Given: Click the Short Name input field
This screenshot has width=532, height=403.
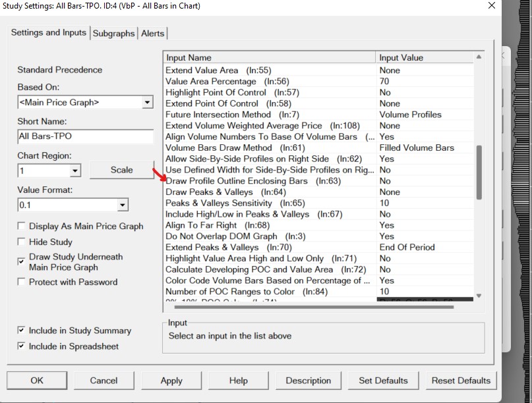Looking at the screenshot, I should (x=86, y=136).
